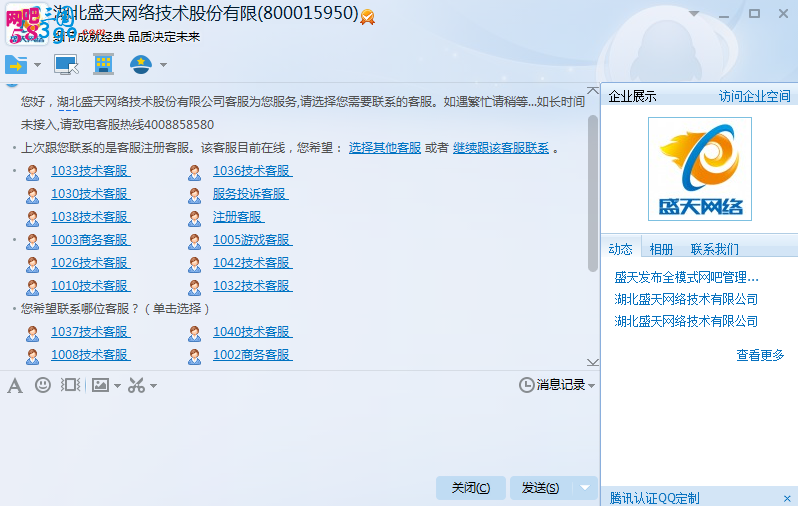This screenshot has width=798, height=506.
Task: Click the 发送(S) button
Action: [x=540, y=488]
